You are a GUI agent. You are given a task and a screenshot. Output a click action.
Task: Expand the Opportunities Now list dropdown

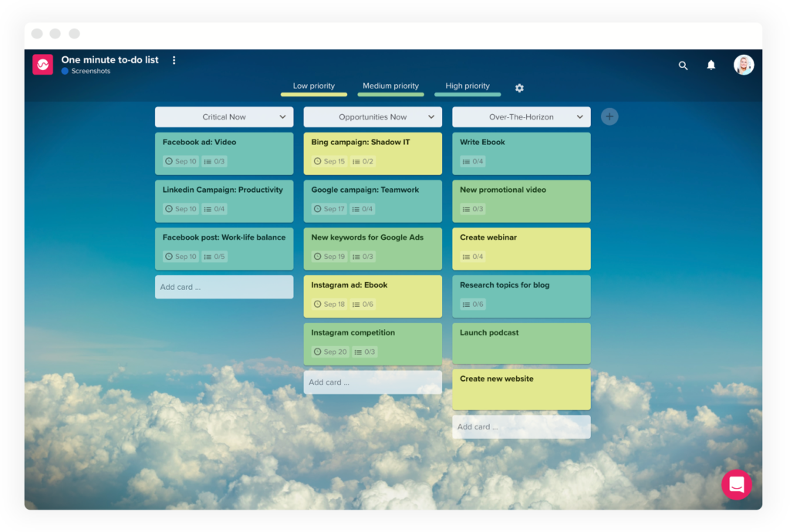[431, 116]
